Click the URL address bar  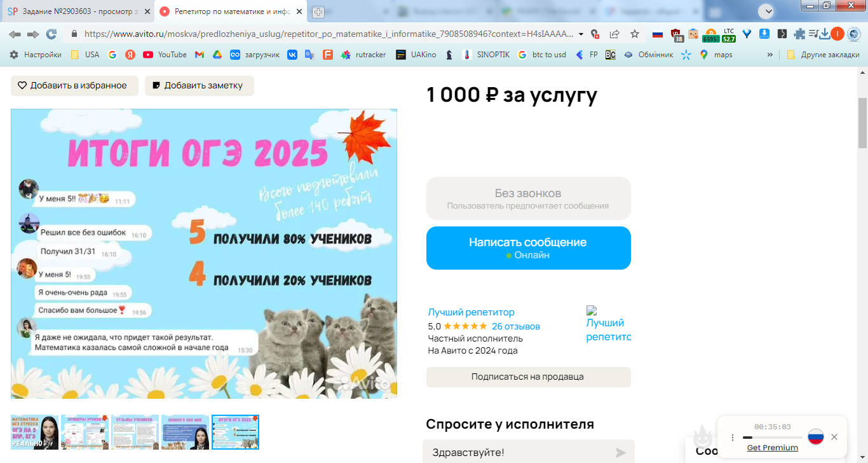(329, 34)
